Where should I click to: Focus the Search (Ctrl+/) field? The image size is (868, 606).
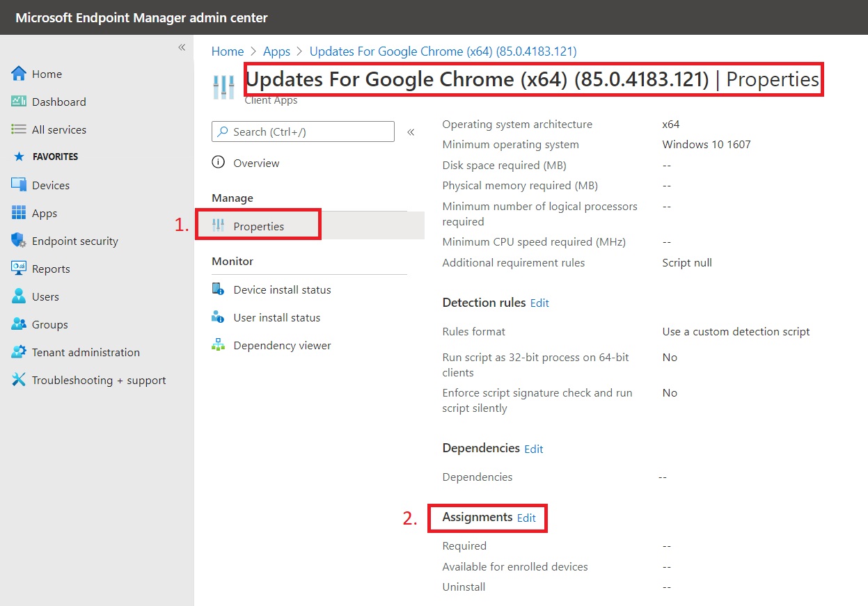pyautogui.click(x=303, y=131)
